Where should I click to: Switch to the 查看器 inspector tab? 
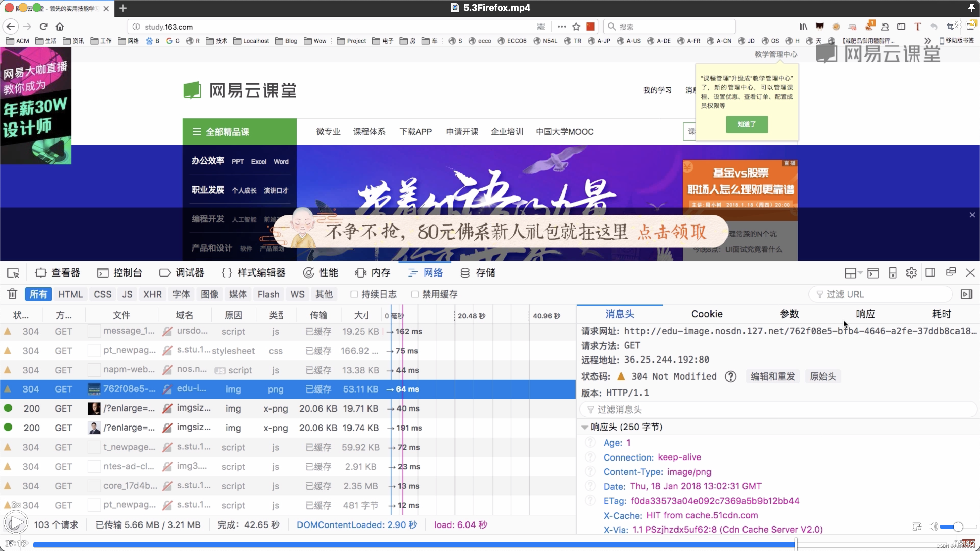[58, 273]
